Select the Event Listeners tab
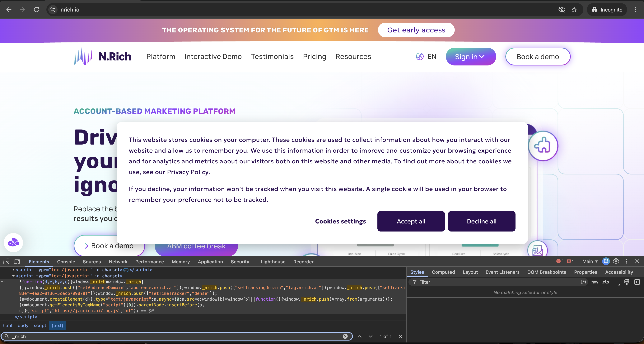The height and width of the screenshot is (344, 644). click(x=502, y=272)
